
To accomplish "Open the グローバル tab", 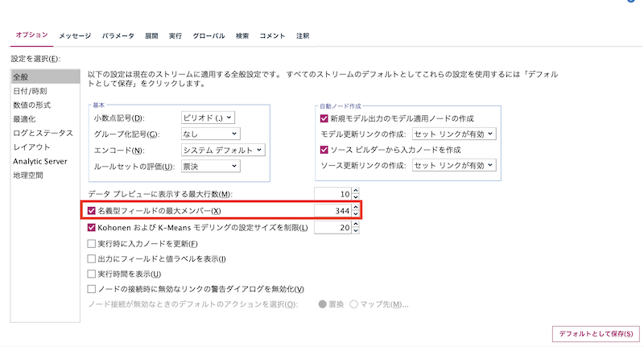I will click(208, 36).
